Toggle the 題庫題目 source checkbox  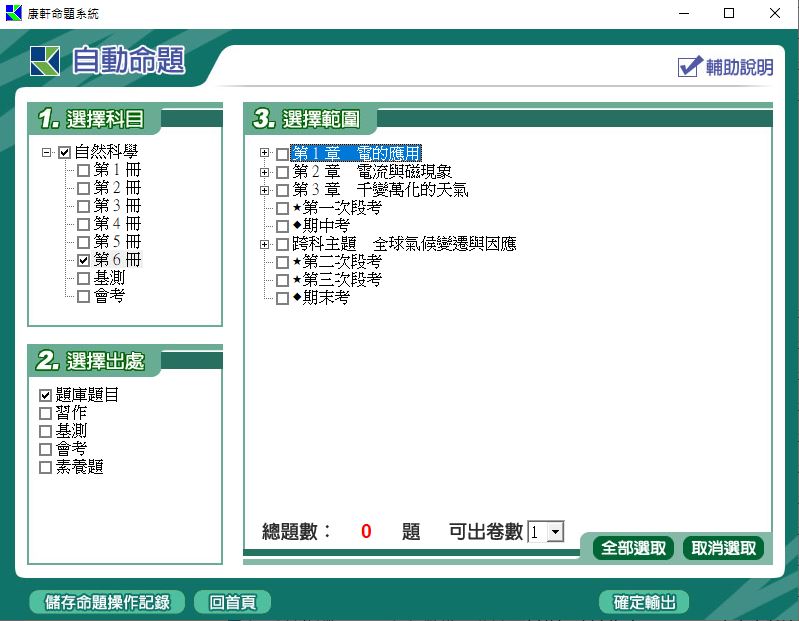45,396
